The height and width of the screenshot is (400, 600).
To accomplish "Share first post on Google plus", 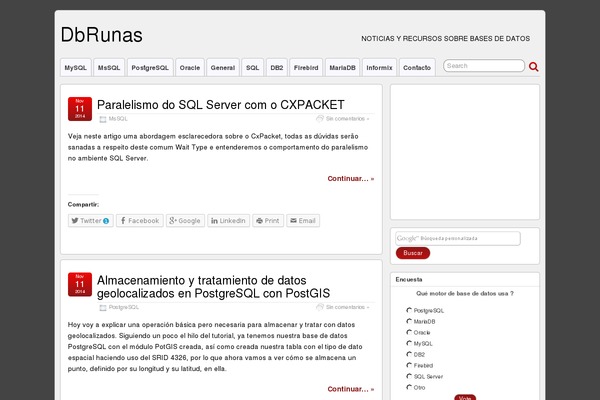I will (185, 220).
